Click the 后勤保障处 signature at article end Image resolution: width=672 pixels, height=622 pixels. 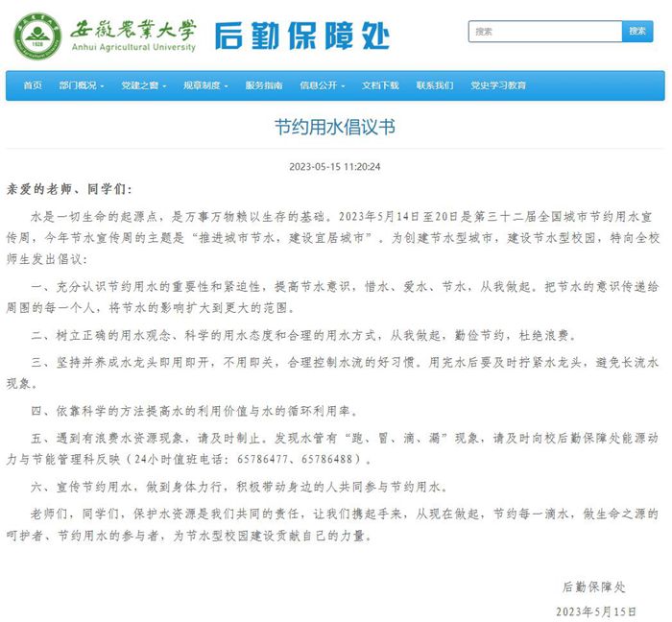point(592,585)
